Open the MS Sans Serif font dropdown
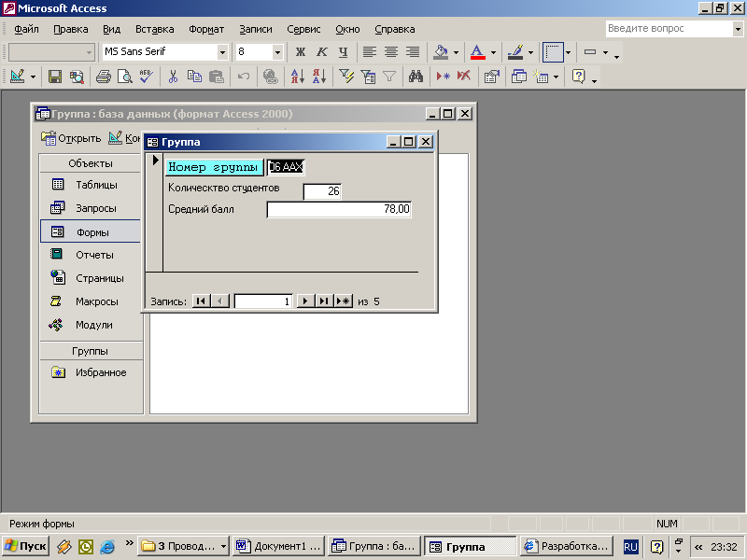 (222, 52)
